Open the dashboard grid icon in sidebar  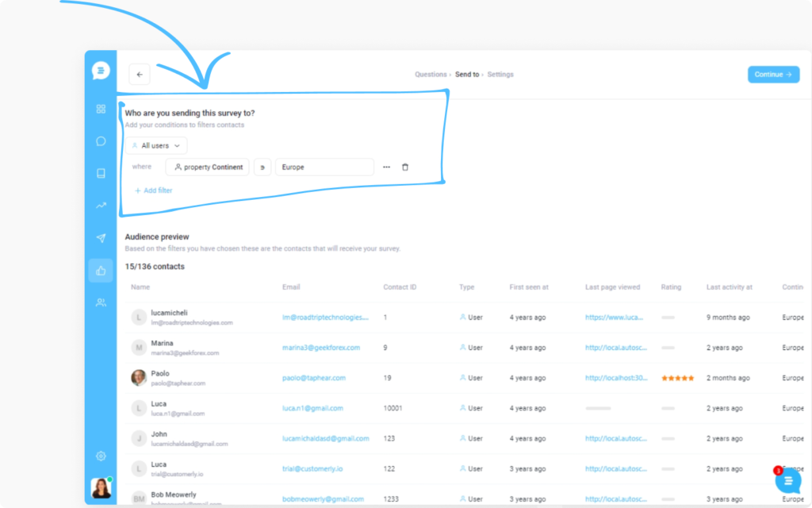[x=101, y=109]
